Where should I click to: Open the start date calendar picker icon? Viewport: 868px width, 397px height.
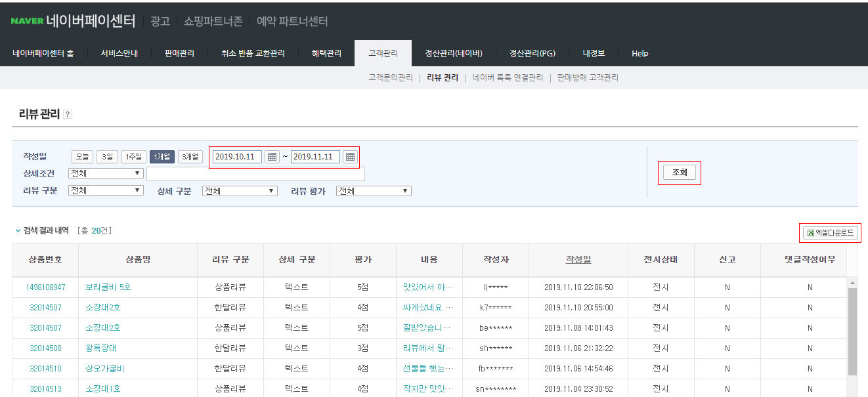(272, 157)
